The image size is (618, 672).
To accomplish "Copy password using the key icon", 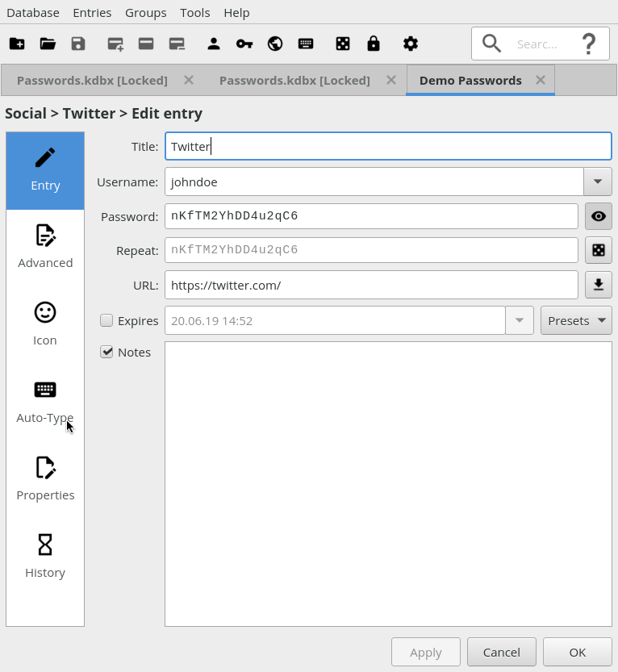I will coord(244,44).
